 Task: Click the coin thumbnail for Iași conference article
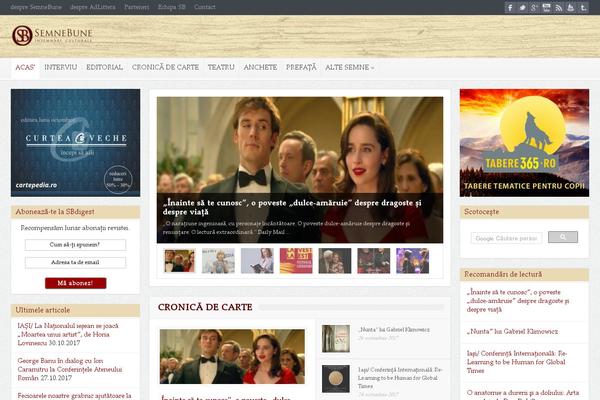tap(336, 379)
